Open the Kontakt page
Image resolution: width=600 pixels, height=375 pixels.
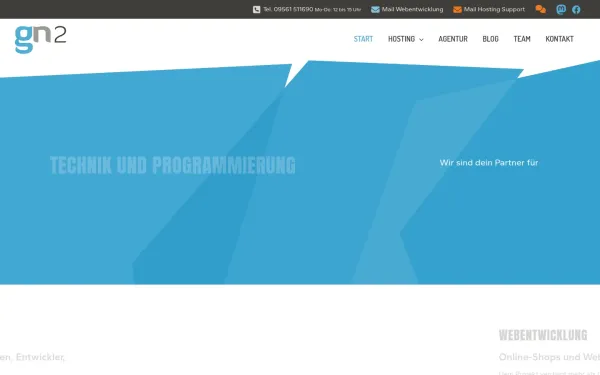[559, 39]
